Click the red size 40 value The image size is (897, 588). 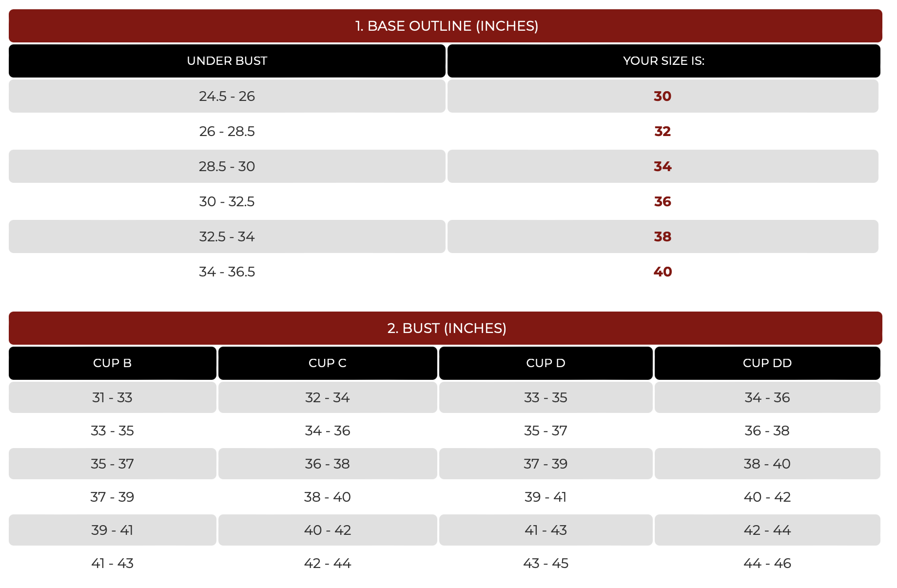[x=663, y=272]
